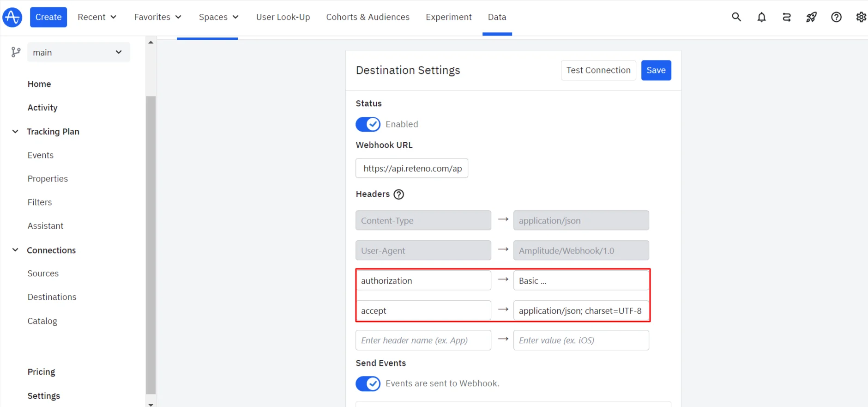Expand the Recent menu

coord(97,17)
